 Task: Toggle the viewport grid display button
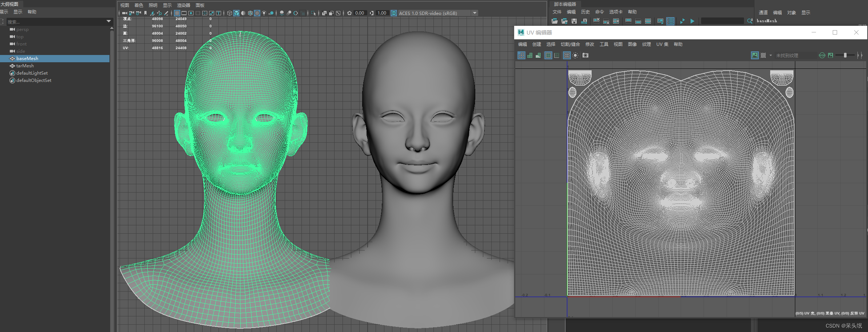(177, 13)
